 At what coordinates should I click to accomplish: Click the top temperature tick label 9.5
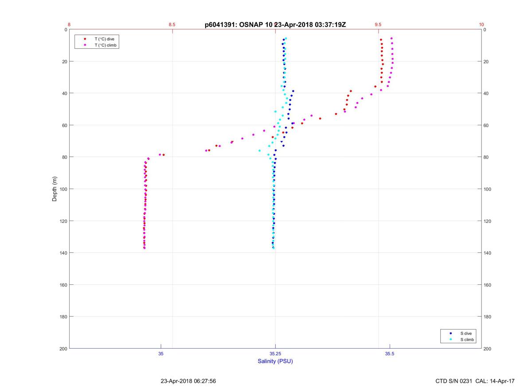(x=378, y=25)
